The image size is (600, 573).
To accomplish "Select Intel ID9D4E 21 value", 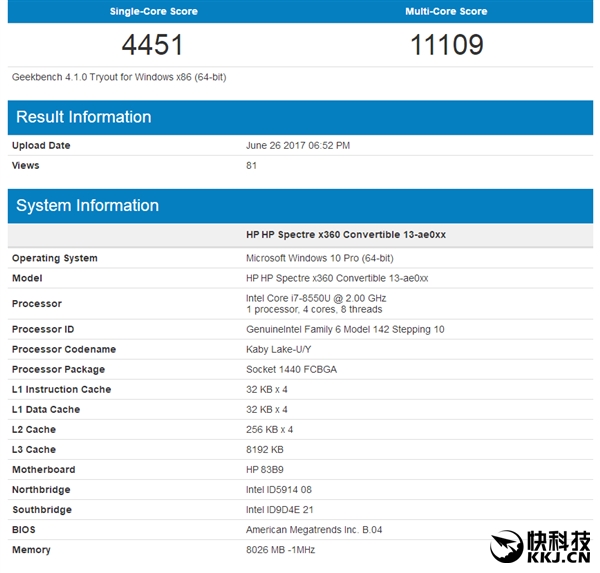I will tap(280, 509).
